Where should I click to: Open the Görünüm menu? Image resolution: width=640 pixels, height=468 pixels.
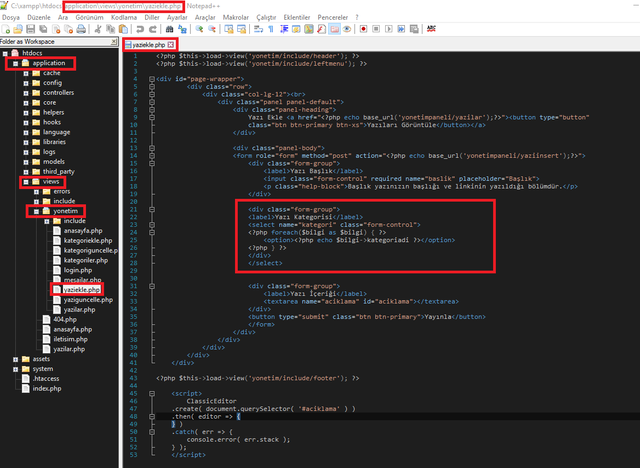(89, 18)
